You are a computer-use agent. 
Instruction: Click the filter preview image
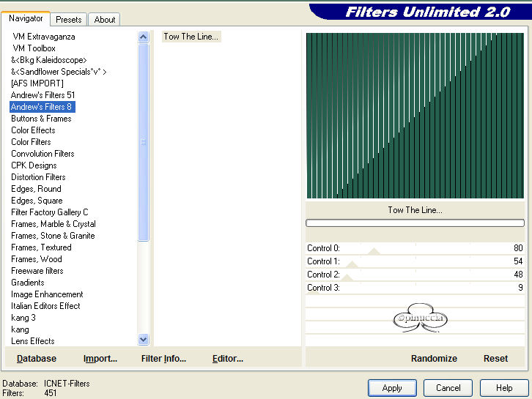[x=415, y=116]
